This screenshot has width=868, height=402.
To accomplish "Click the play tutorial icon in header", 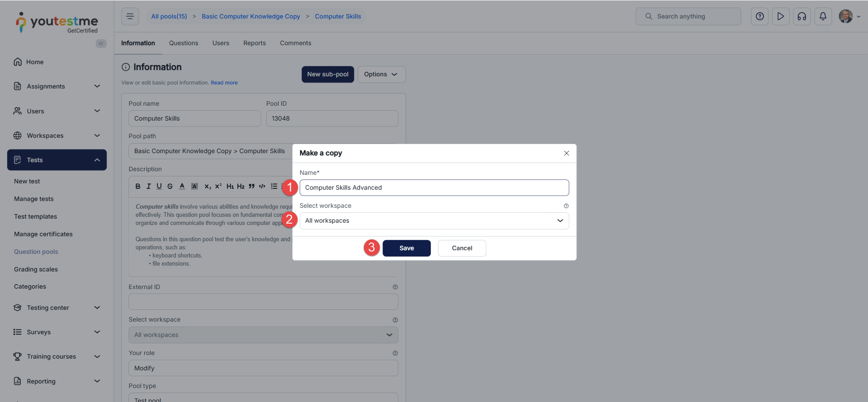I will pyautogui.click(x=780, y=17).
